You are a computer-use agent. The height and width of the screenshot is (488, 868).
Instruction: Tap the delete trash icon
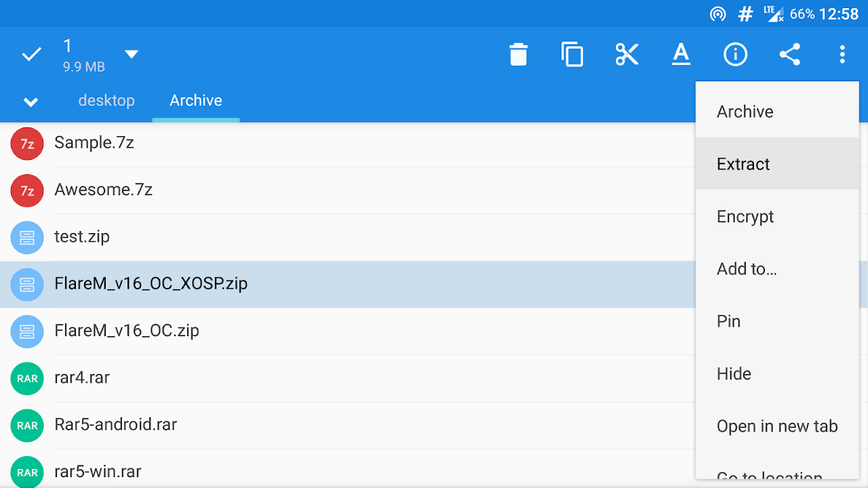518,54
